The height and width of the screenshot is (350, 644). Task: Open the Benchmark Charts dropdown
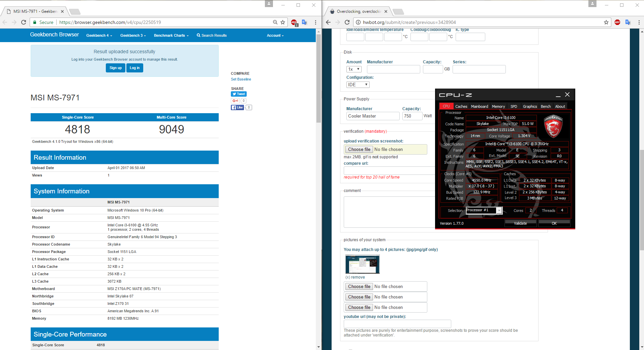coord(171,35)
